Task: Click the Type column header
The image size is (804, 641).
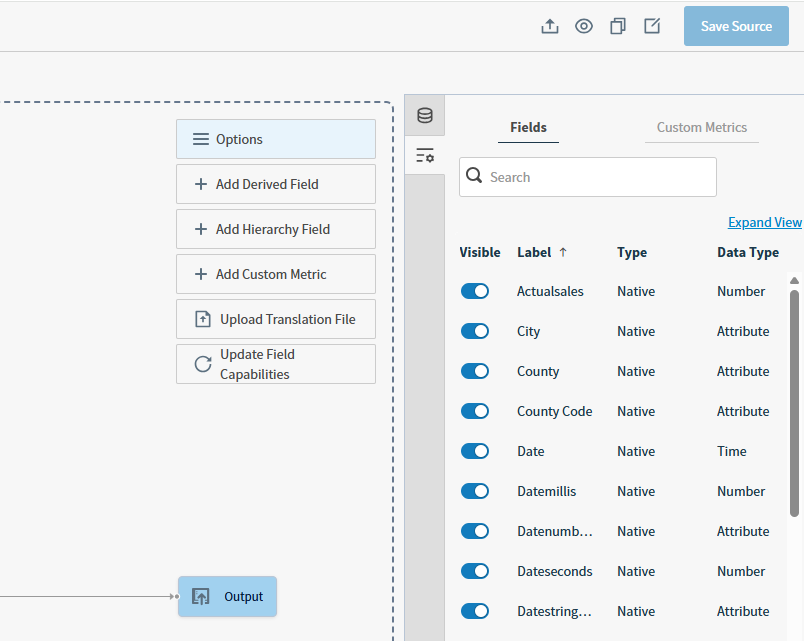Action: tap(632, 252)
